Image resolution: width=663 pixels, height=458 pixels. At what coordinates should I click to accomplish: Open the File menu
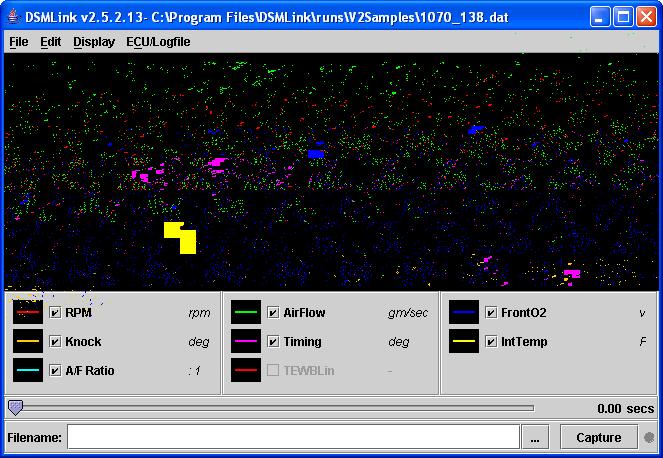(19, 42)
